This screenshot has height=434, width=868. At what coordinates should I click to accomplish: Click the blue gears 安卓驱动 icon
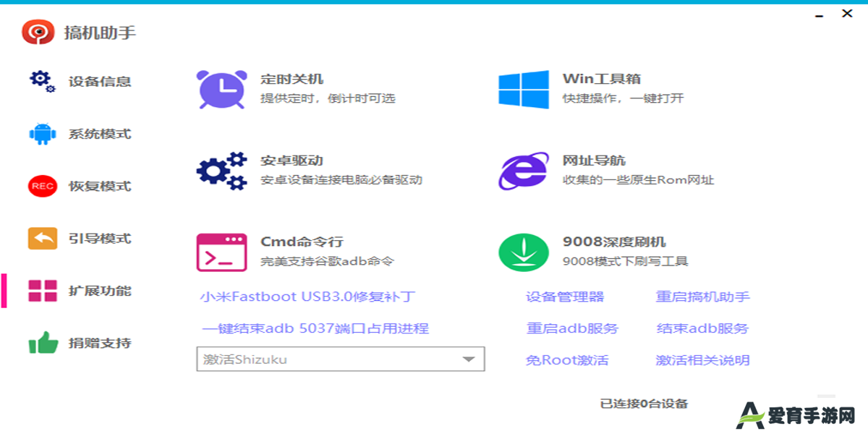(x=221, y=171)
